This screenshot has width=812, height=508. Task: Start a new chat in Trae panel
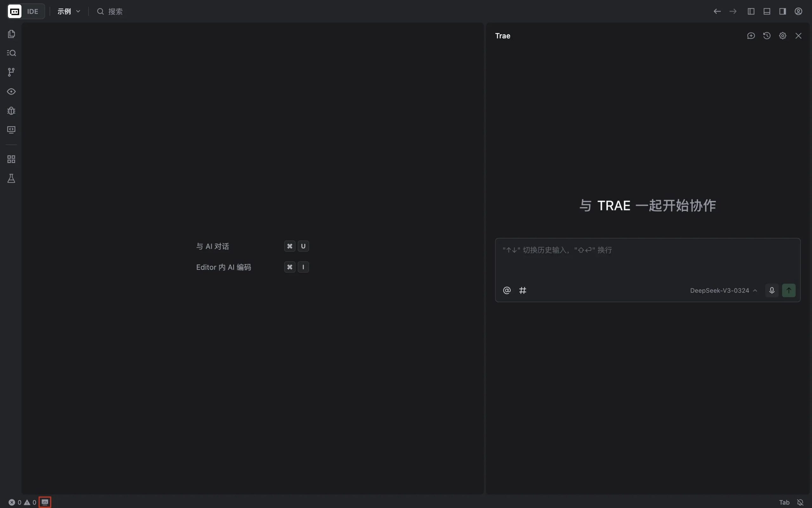751,36
